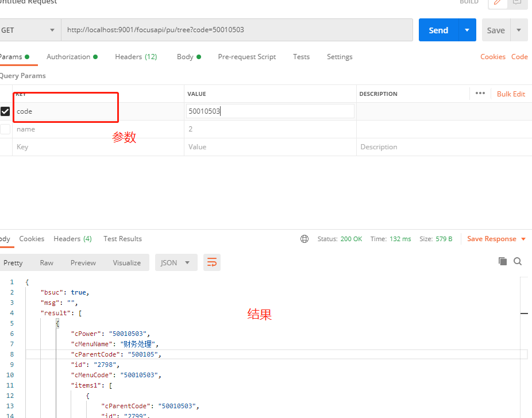Enable the name parameter checkbox

(5, 129)
